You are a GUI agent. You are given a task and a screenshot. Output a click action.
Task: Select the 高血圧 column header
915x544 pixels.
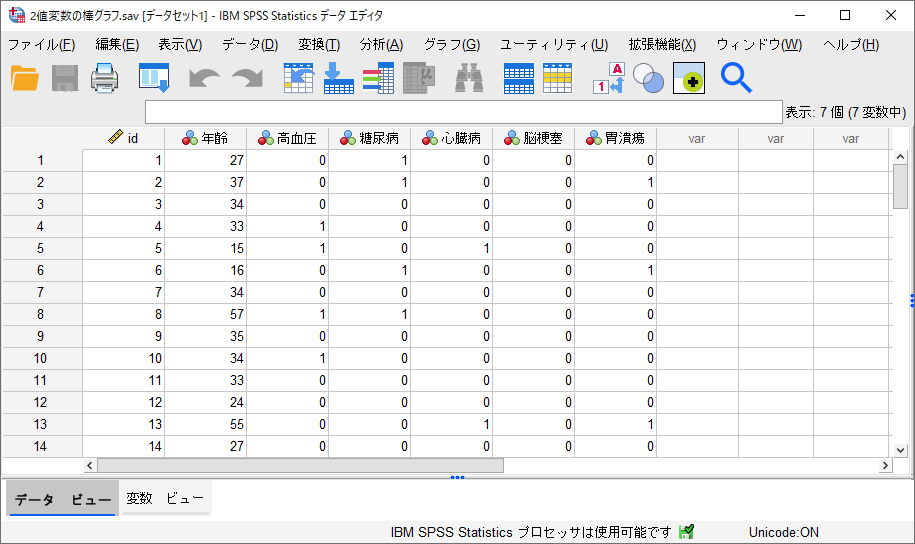point(287,138)
